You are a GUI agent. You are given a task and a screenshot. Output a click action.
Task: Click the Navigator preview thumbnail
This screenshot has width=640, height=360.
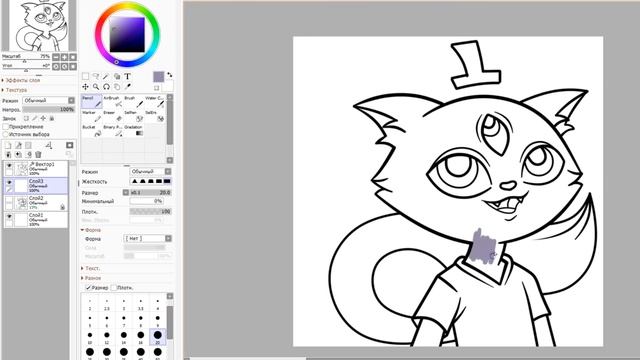tap(39, 25)
